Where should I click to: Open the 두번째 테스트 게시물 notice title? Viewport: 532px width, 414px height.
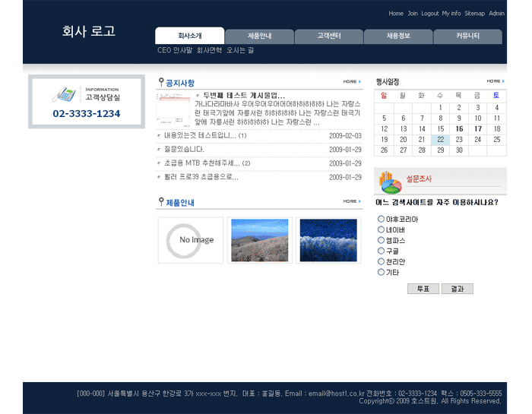pos(244,95)
